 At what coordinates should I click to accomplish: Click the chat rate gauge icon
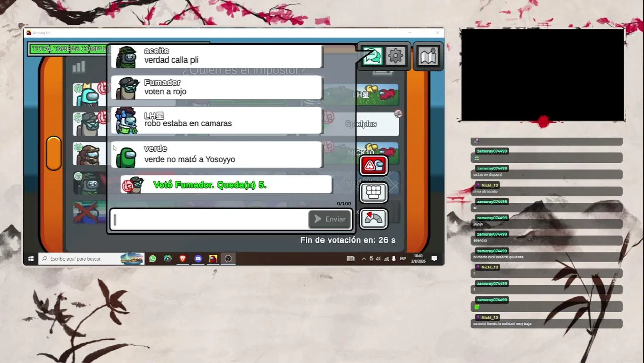coord(373,218)
